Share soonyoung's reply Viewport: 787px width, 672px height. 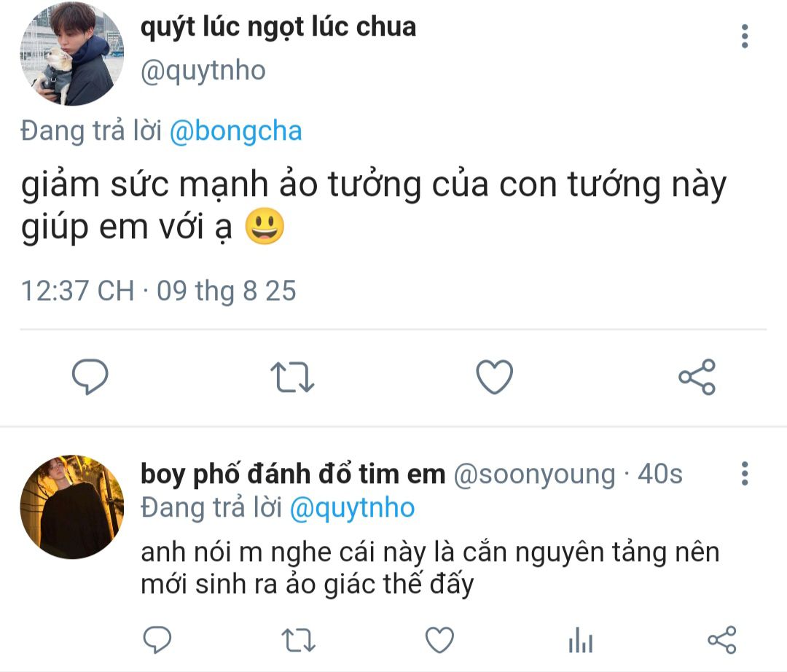click(721, 640)
